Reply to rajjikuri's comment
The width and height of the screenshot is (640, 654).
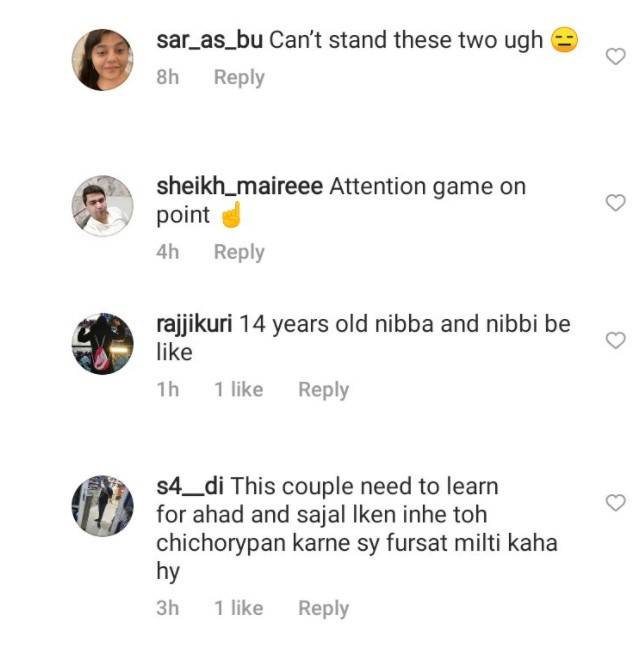tap(324, 390)
